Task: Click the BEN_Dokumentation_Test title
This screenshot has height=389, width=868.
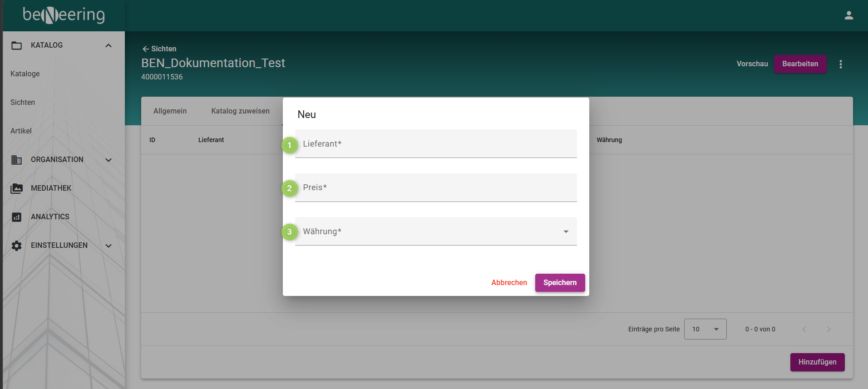Action: pyautogui.click(x=213, y=63)
